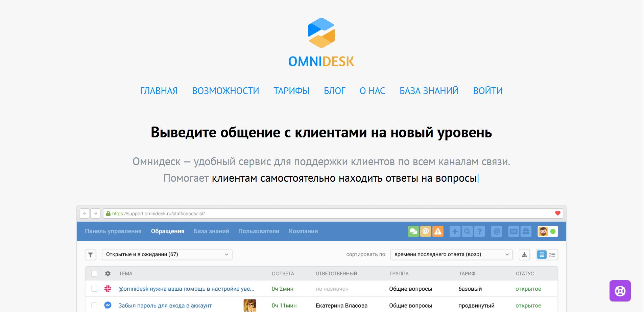
Task: Open the 'Забыл пароль для входа в аккаунт' case
Action: pyautogui.click(x=165, y=306)
